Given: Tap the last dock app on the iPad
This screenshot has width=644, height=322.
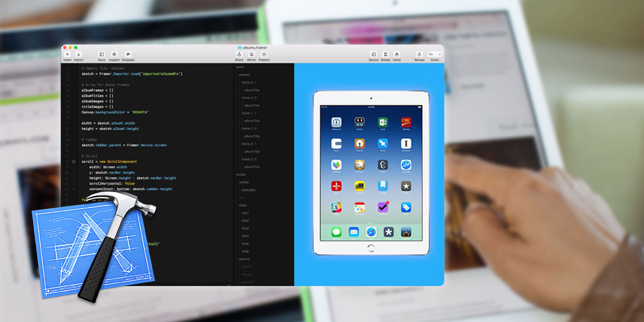Looking at the screenshot, I should point(406,232).
